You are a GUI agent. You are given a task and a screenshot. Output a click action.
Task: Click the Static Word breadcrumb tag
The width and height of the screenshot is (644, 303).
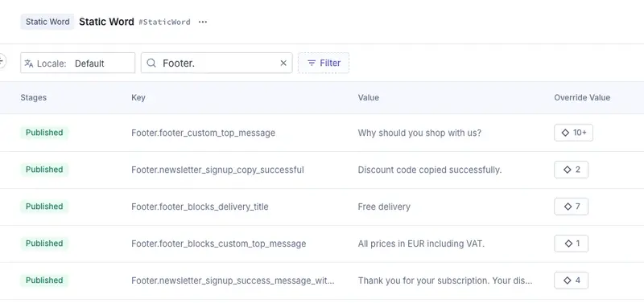click(47, 22)
